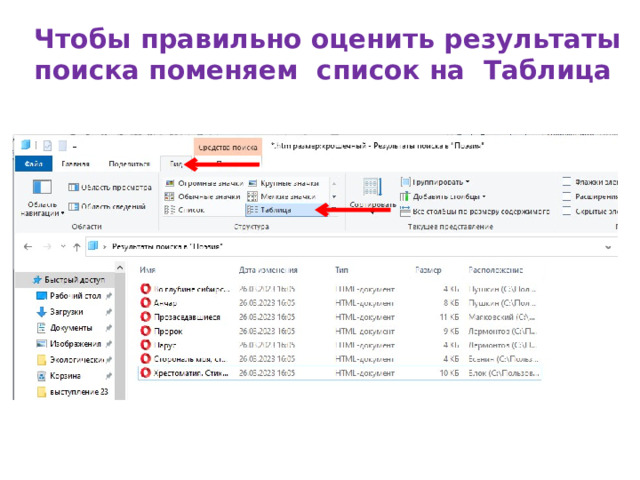Click Opera icon of Анчар file

pyautogui.click(x=145, y=302)
